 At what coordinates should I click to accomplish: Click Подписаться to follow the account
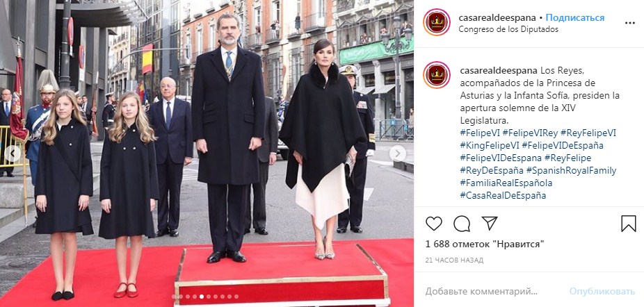pos(575,17)
